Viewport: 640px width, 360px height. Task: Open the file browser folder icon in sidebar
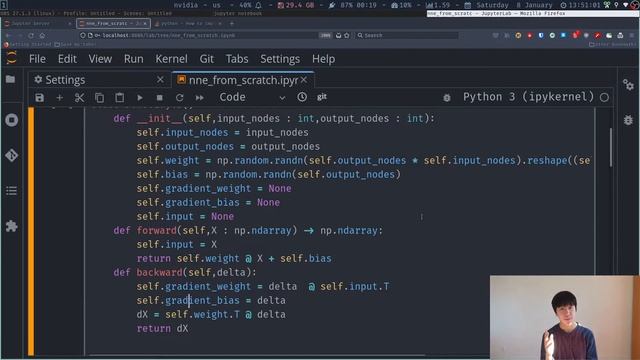click(11, 79)
